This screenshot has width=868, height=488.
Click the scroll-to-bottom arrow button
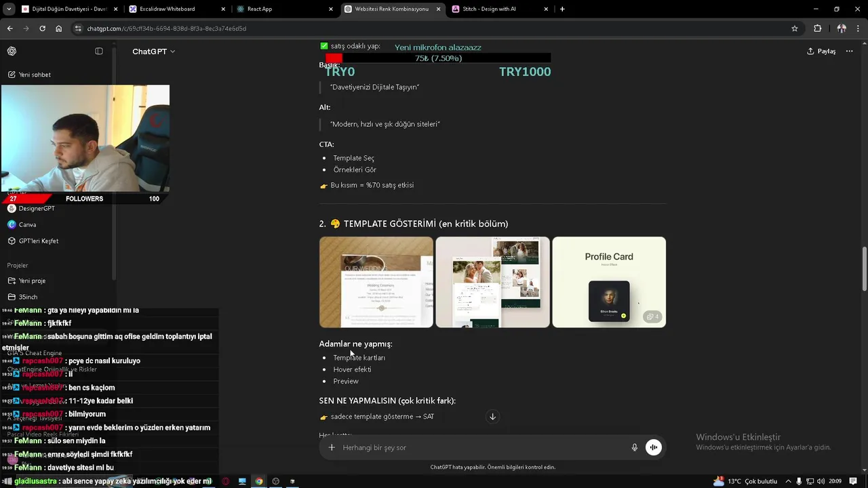pyautogui.click(x=492, y=416)
